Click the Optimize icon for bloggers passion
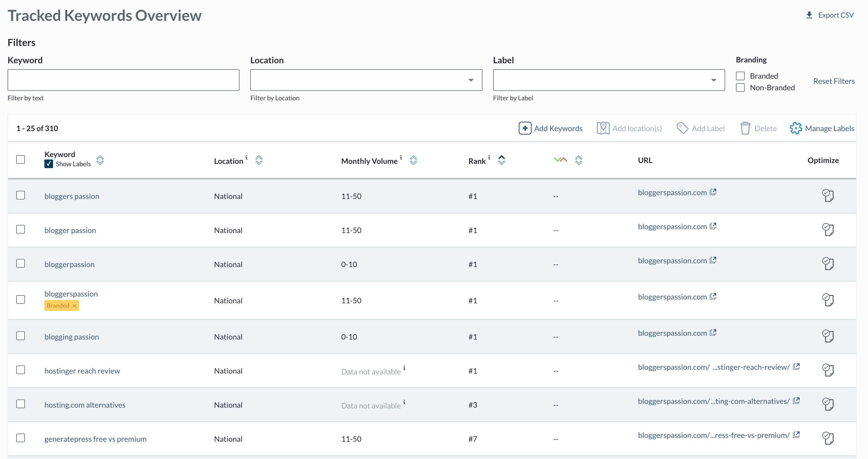Image resolution: width=868 pixels, height=459 pixels. 828,196
